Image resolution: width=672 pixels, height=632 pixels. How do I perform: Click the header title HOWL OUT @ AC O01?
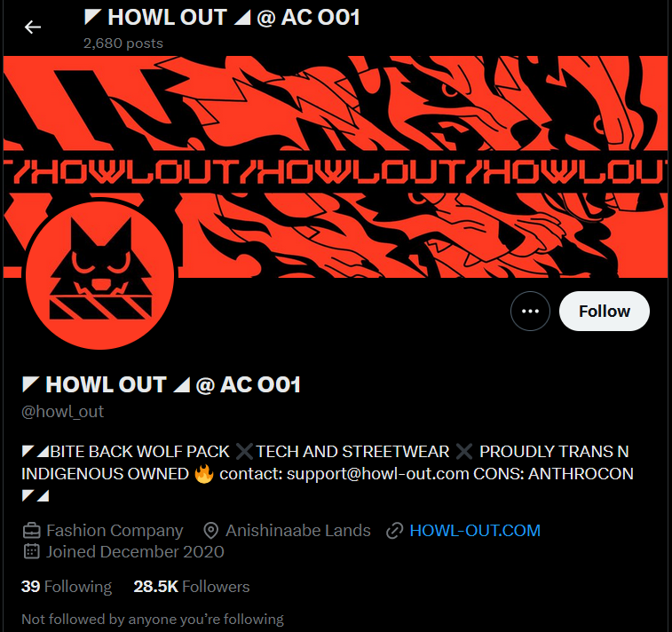[x=222, y=18]
